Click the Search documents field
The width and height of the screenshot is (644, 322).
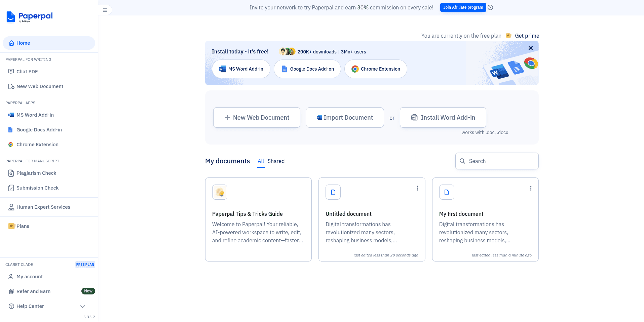pyautogui.click(x=497, y=161)
